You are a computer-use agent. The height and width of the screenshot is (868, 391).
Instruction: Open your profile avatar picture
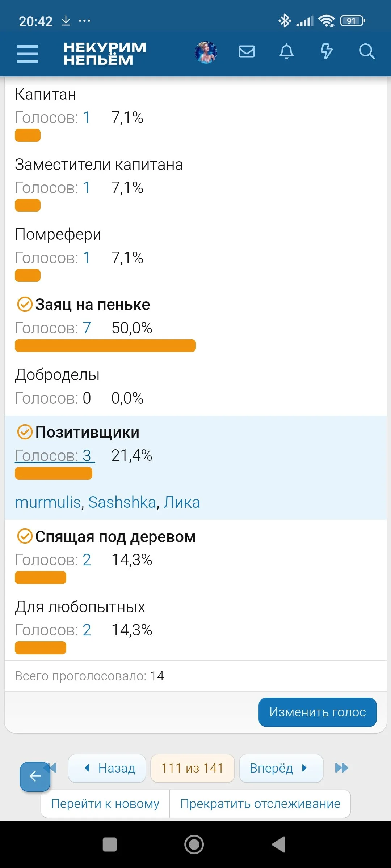click(206, 52)
